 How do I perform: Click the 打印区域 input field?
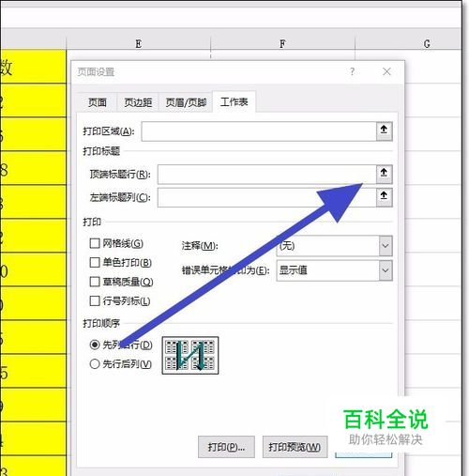coord(259,131)
